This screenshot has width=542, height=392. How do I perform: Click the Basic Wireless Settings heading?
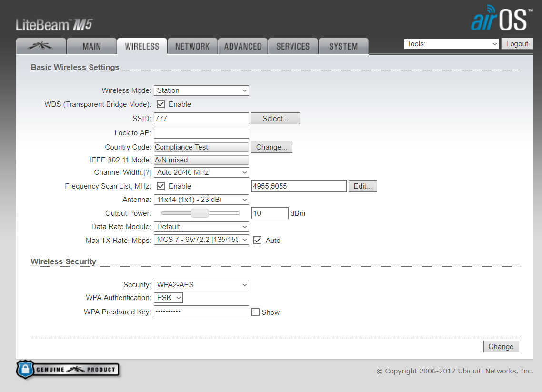point(75,68)
